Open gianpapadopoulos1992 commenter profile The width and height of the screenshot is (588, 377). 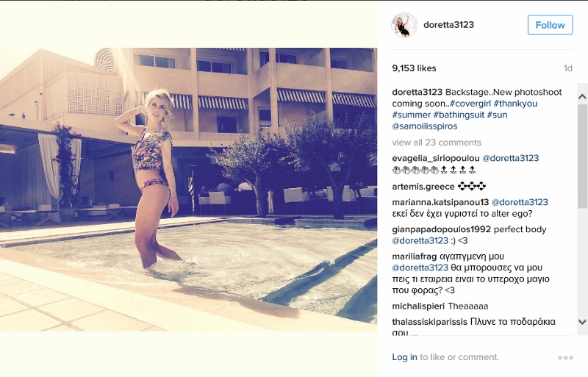[442, 229]
